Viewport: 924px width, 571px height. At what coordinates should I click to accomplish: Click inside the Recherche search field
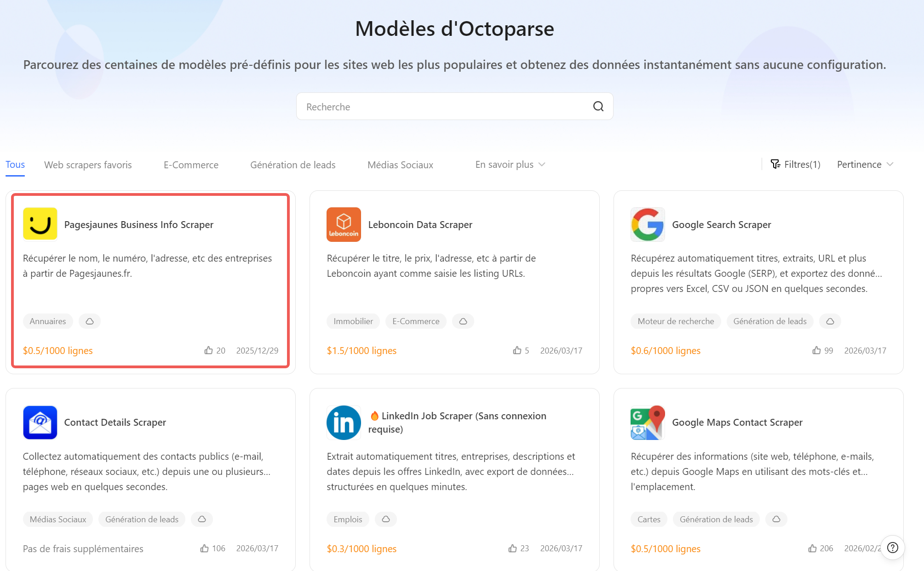437,106
